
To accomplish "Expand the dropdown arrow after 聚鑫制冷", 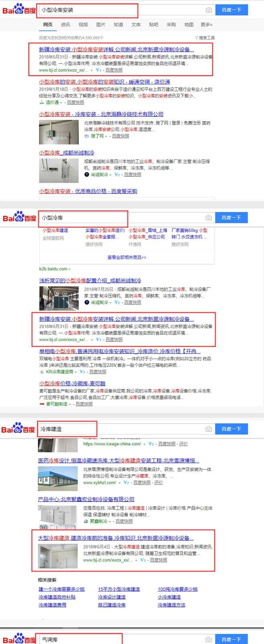I will point(109,522).
